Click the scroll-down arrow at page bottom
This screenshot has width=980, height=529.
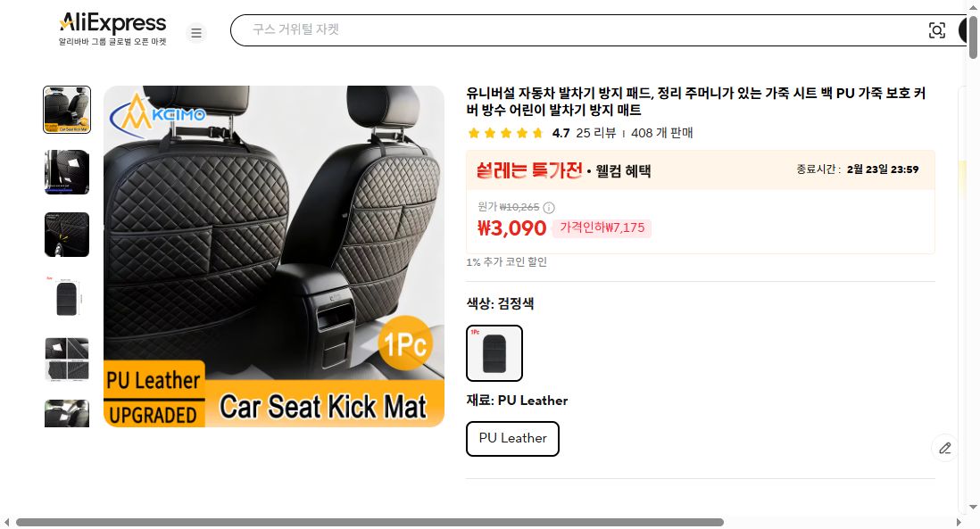pyautogui.click(x=972, y=508)
